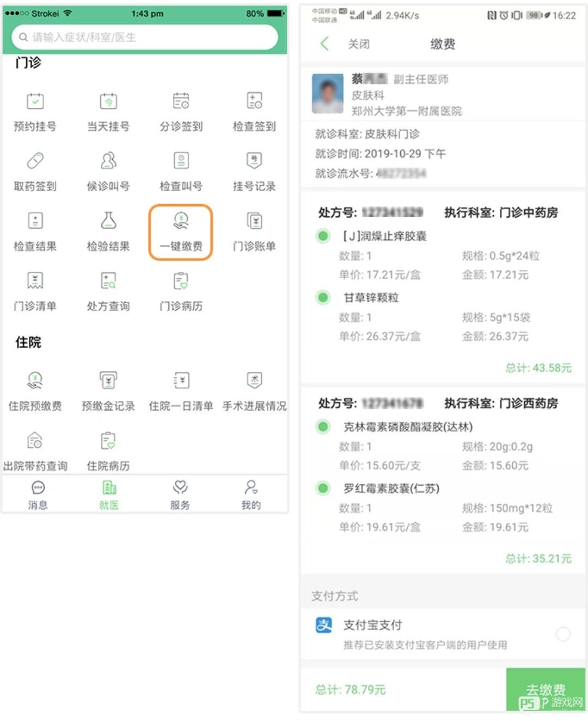The width and height of the screenshot is (588, 721).
Task: Select the 检验结果 lab results flask icon
Action: point(108,221)
